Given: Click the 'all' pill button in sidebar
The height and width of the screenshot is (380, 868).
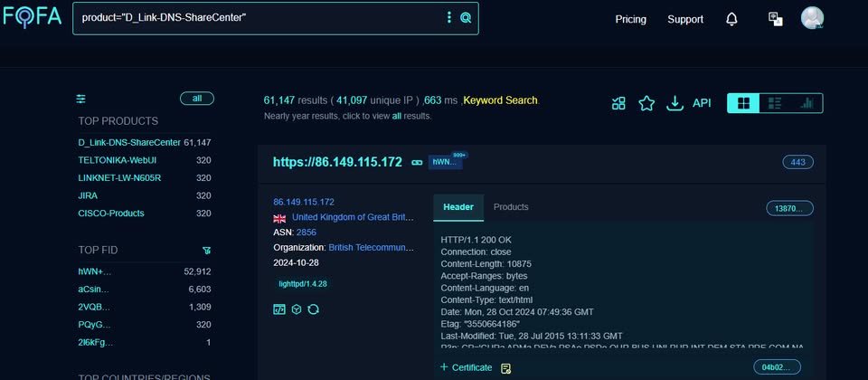Looking at the screenshot, I should click(x=197, y=99).
